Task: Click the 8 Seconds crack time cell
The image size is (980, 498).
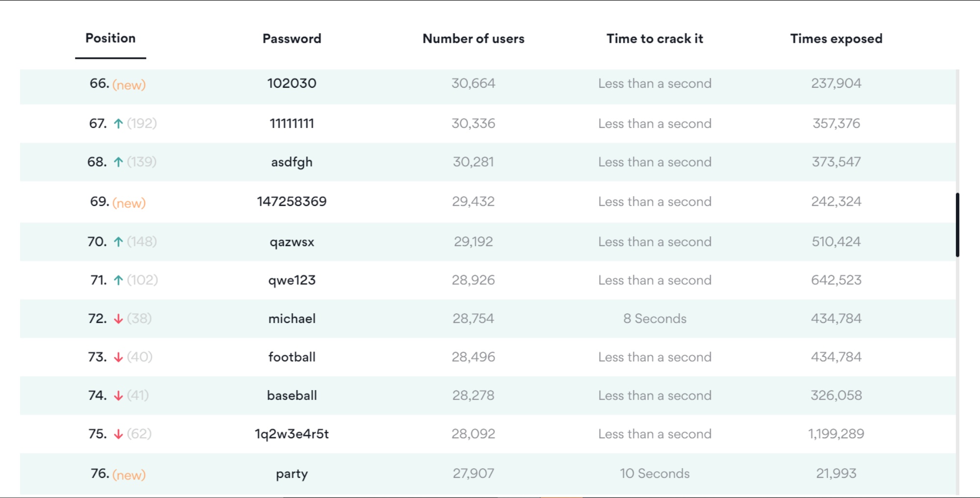Action: tap(655, 319)
